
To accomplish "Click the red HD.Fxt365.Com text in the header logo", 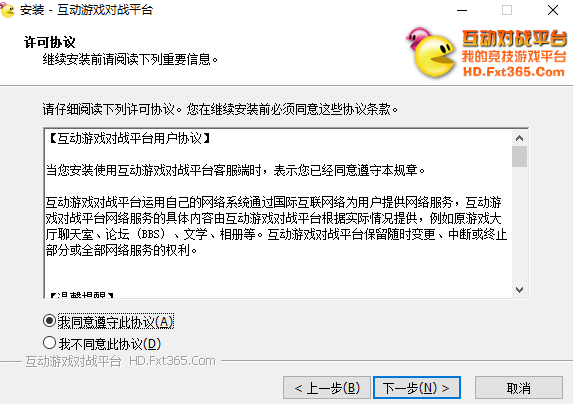I will [514, 72].
